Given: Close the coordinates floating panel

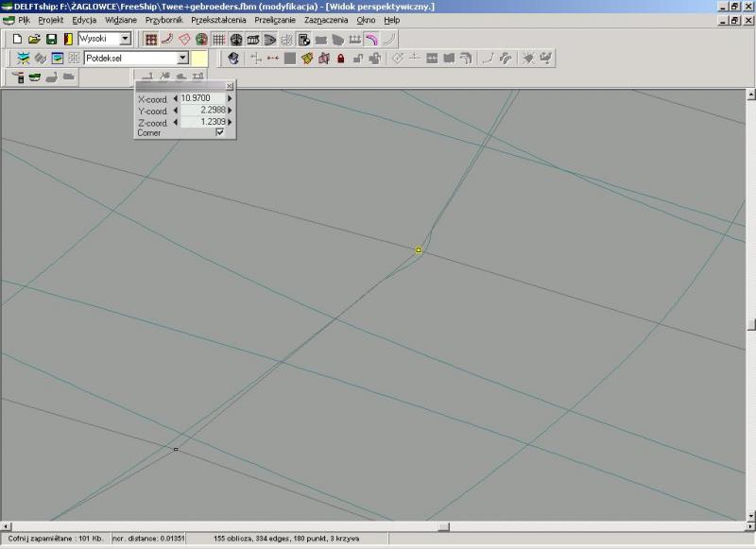Looking at the screenshot, I should [230, 86].
